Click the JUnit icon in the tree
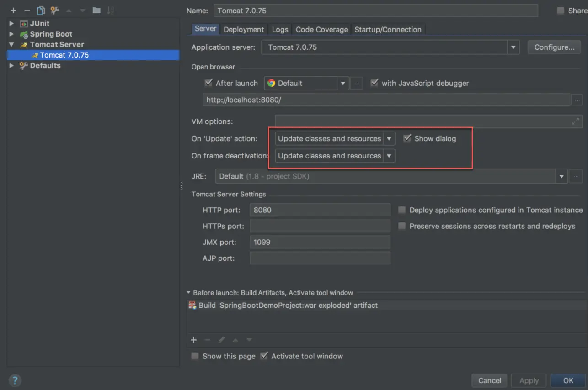The height and width of the screenshot is (390, 588). (24, 23)
